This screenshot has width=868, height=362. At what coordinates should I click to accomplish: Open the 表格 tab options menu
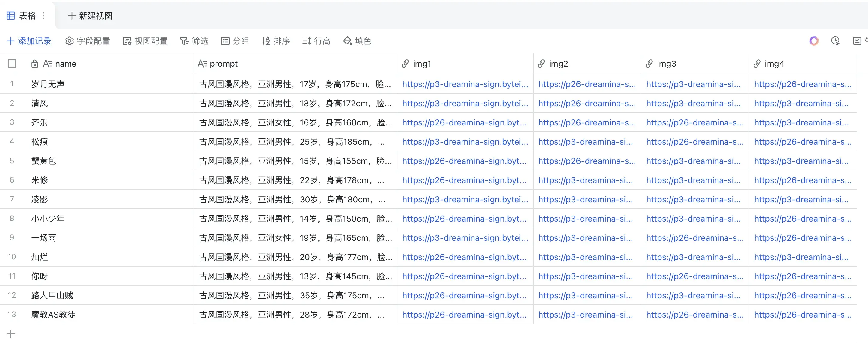click(x=44, y=16)
